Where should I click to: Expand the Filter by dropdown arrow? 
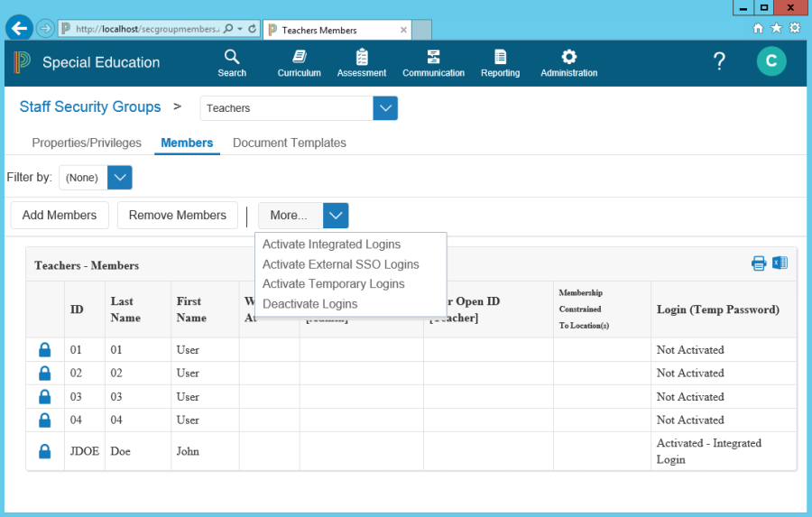tap(120, 178)
